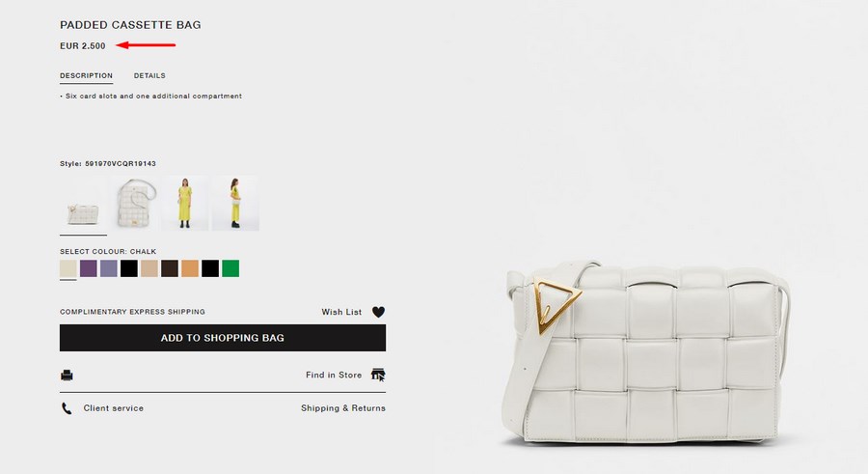Select the Description tab
Screen dimensions: 868x474
pyautogui.click(x=87, y=75)
